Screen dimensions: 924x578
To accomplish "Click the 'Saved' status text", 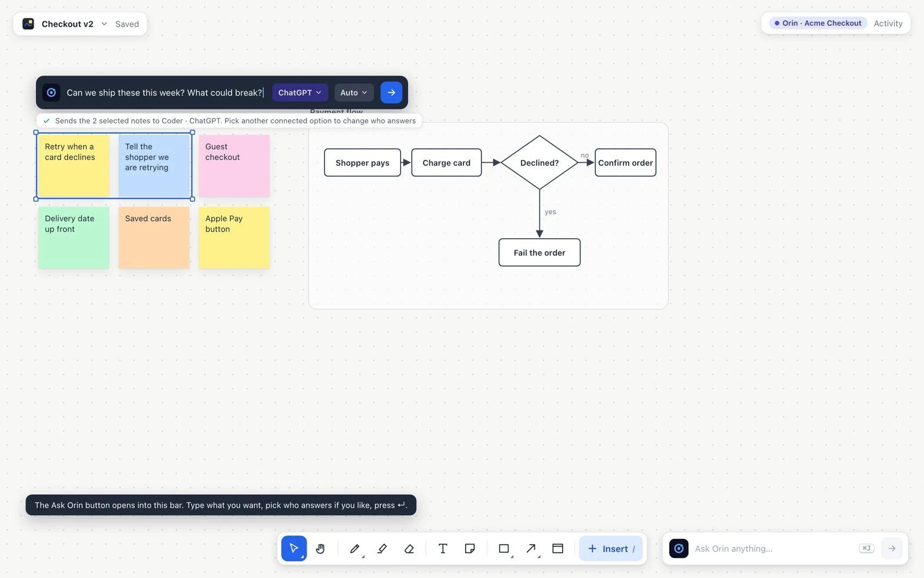I will [x=127, y=24].
